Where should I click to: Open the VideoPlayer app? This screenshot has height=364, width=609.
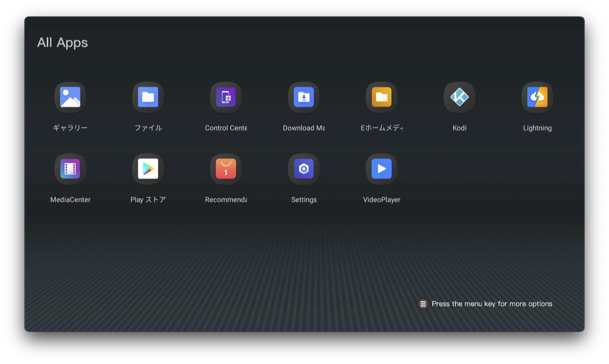pyautogui.click(x=381, y=169)
